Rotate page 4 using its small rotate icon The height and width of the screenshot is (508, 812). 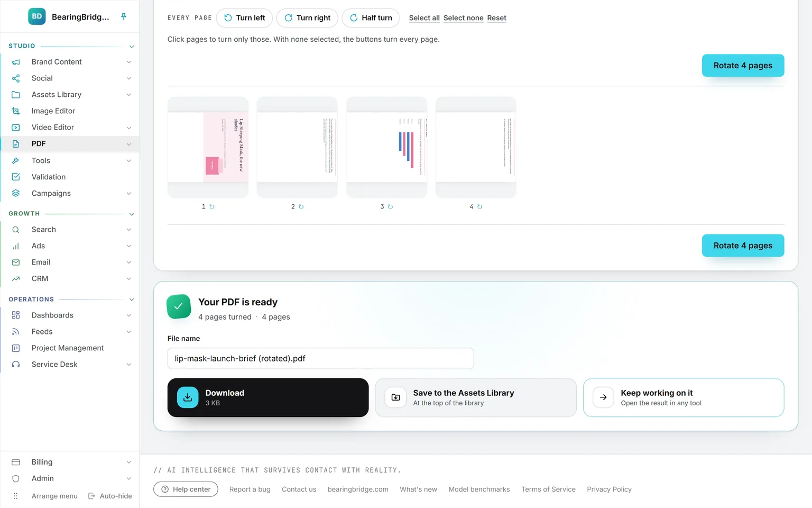[x=480, y=207]
